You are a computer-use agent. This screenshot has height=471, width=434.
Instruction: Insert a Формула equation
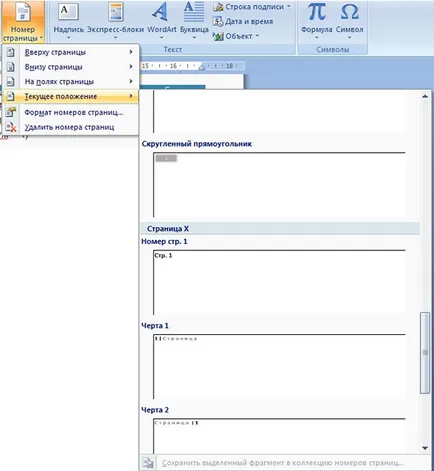click(x=316, y=21)
